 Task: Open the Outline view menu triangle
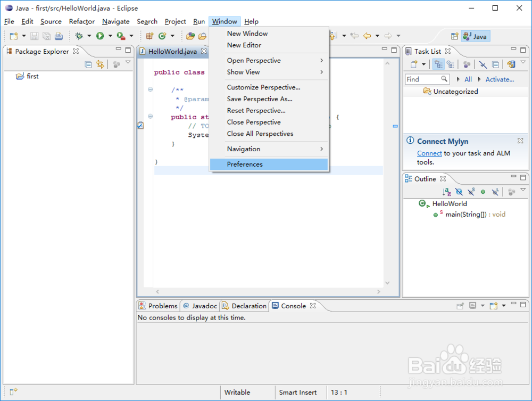523,190
